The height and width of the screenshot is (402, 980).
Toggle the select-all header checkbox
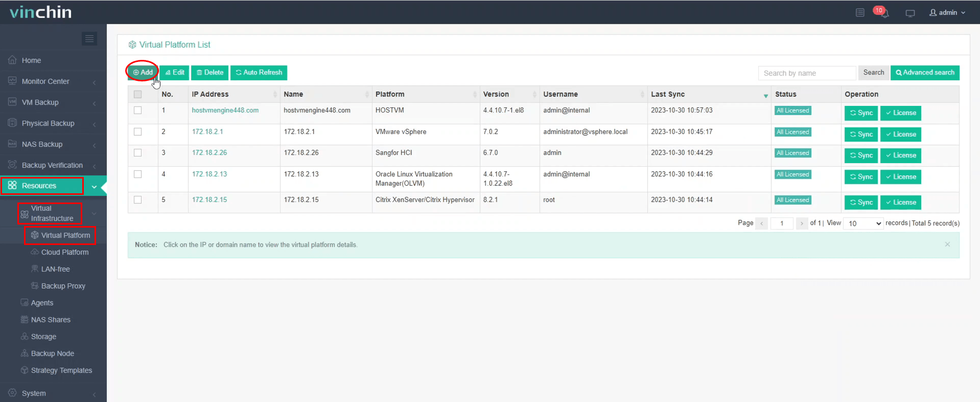(137, 94)
